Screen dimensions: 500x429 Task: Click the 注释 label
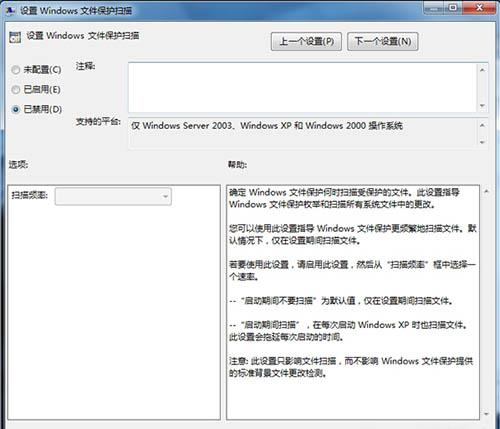coord(86,66)
